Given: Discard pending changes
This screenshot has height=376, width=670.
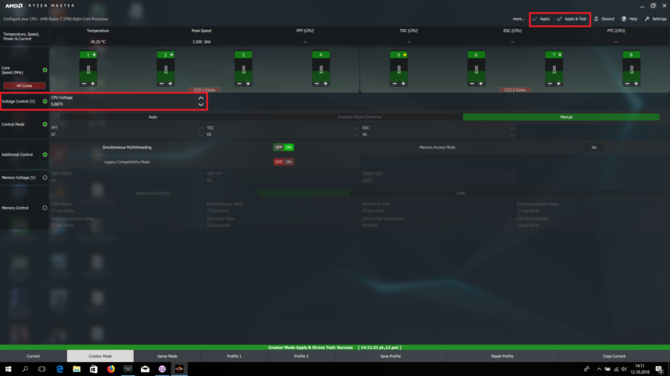Looking at the screenshot, I should [x=604, y=19].
